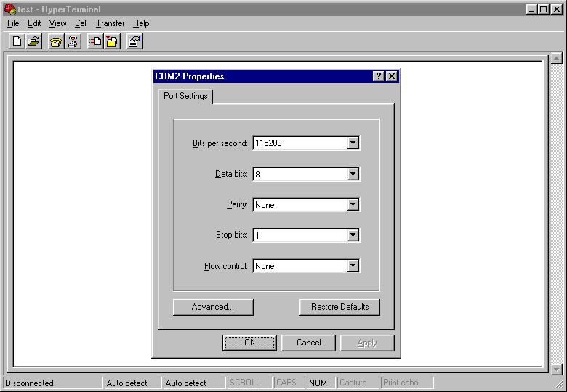Click the Flow control label

tap(225, 266)
